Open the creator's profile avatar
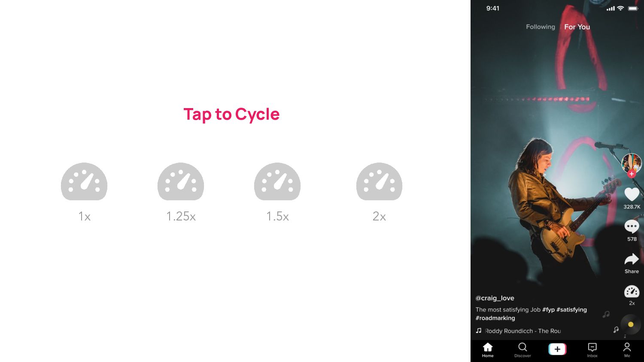Image resolution: width=644 pixels, height=362 pixels. click(x=632, y=163)
